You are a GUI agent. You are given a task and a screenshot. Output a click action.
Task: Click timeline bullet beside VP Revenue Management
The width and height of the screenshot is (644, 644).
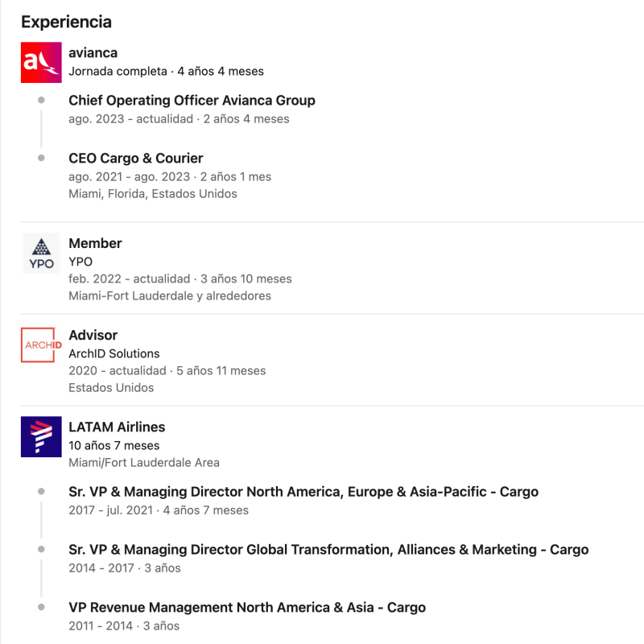click(x=41, y=607)
